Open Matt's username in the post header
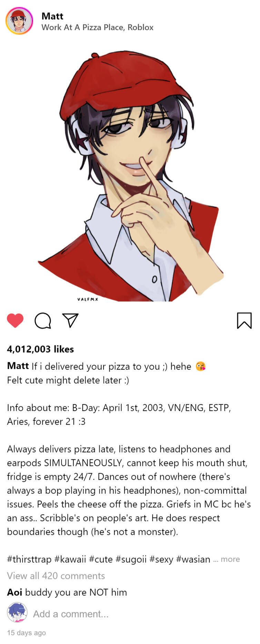 [52, 16]
